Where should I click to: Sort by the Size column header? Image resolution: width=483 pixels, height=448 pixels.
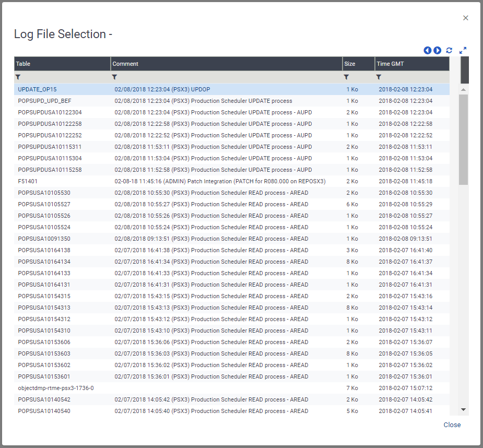tap(358, 64)
